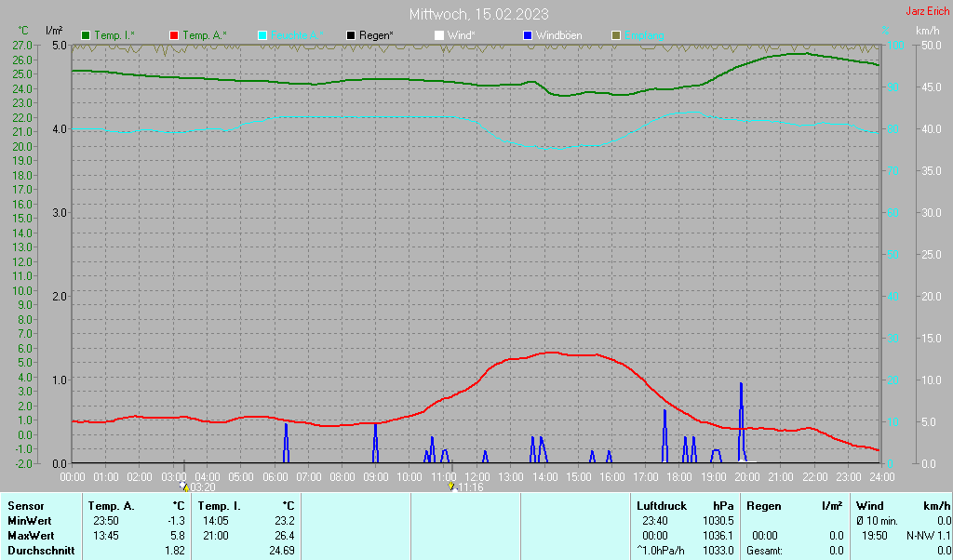Screen dimensions: 953x560
Task: Click the Luftdruck column header
Action: (x=662, y=506)
